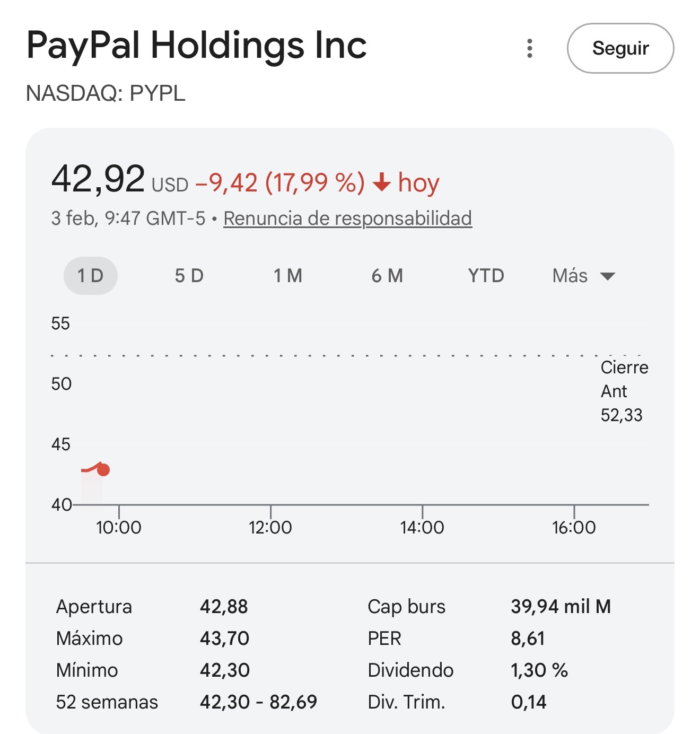
Task: Click the red current price dot on chart
Action: coord(103,470)
